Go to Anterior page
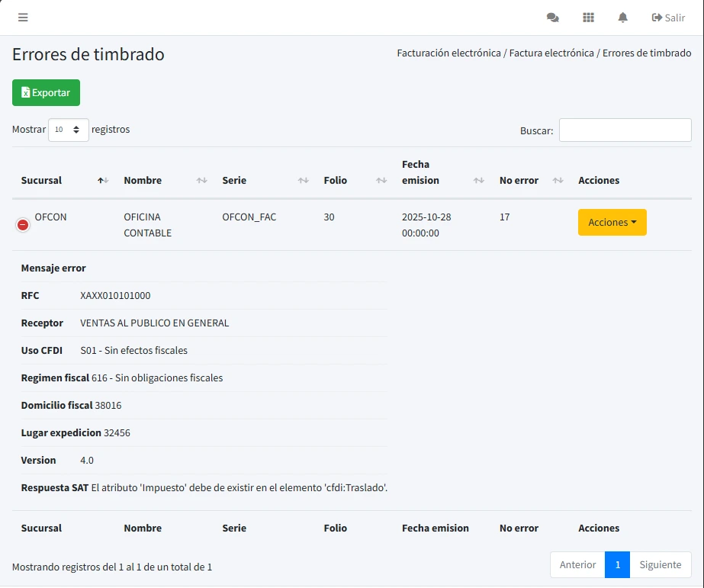 coord(577,565)
